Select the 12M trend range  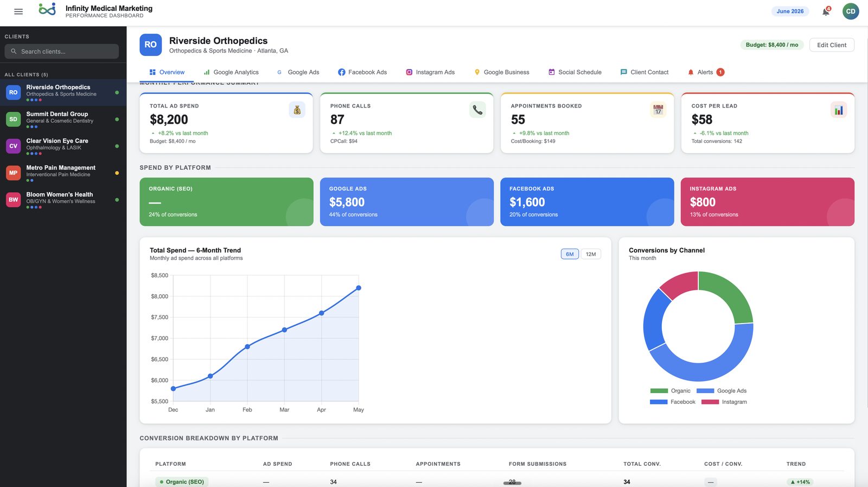(x=591, y=254)
